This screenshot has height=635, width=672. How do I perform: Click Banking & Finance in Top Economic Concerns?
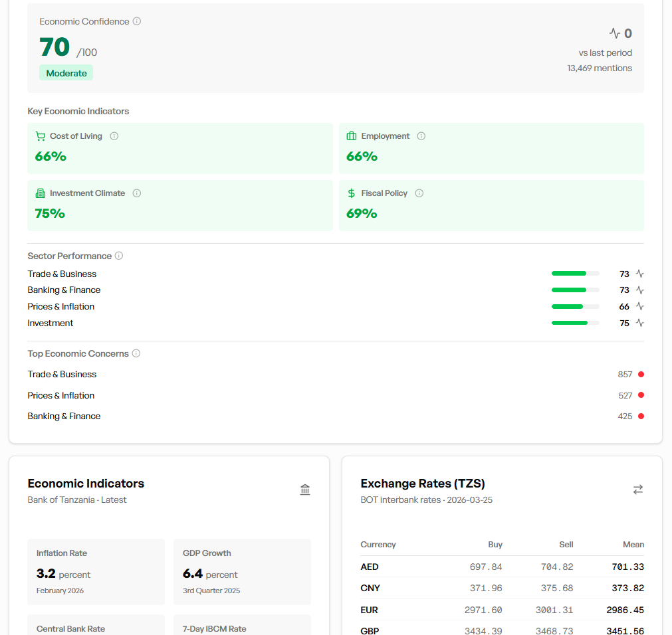pos(64,416)
